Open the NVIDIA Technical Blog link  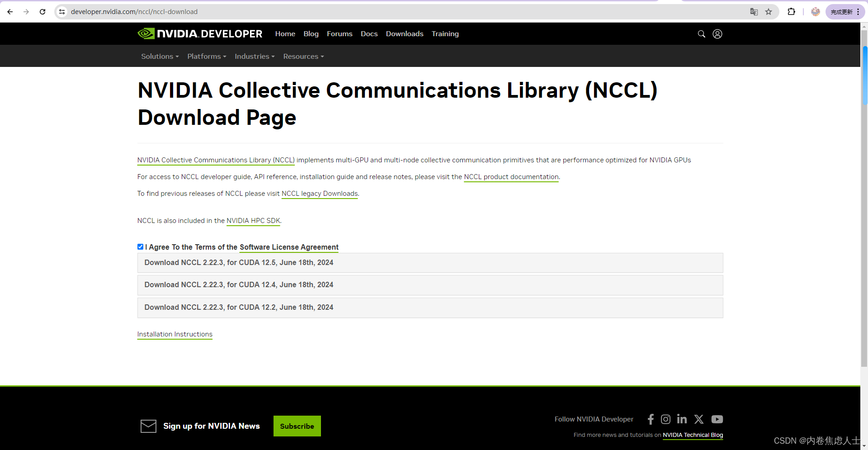[693, 435]
